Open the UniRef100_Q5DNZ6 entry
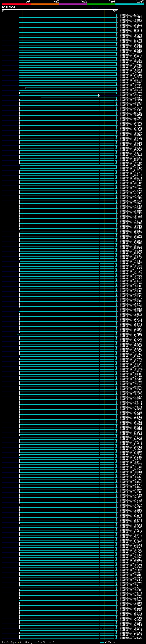146x644 pixels. pos(131,22)
